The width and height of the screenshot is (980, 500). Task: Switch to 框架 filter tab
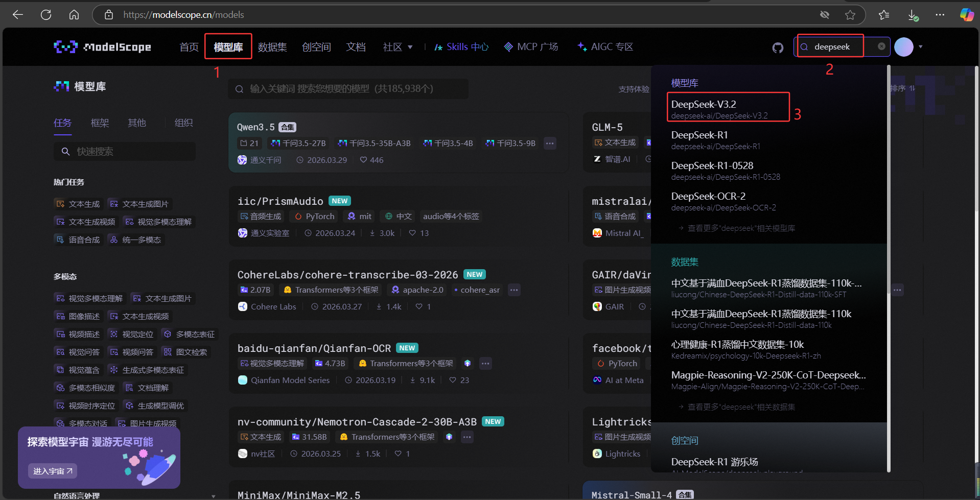pyautogui.click(x=100, y=123)
